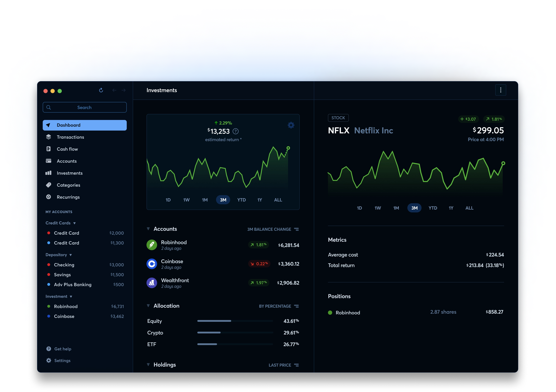Click the end marker on NFLX chart
Screen dimensions: 556x392
[x=503, y=163]
